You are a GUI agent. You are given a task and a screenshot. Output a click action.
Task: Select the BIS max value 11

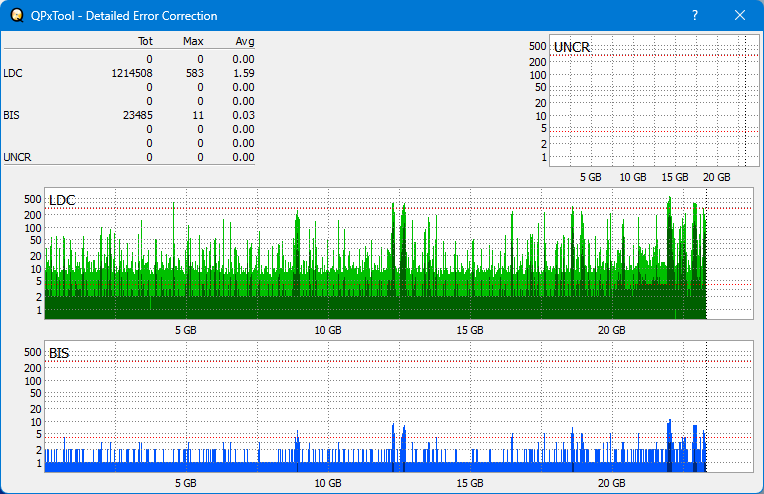click(198, 115)
